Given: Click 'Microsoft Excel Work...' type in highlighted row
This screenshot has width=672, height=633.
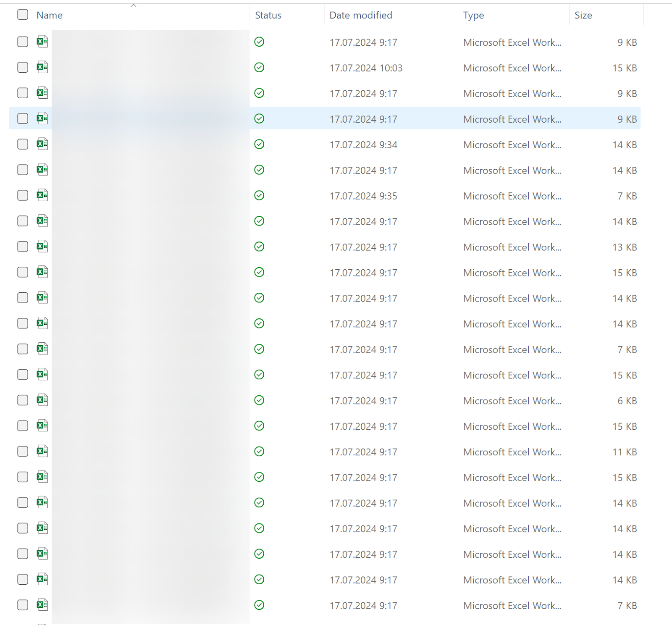Looking at the screenshot, I should [512, 119].
